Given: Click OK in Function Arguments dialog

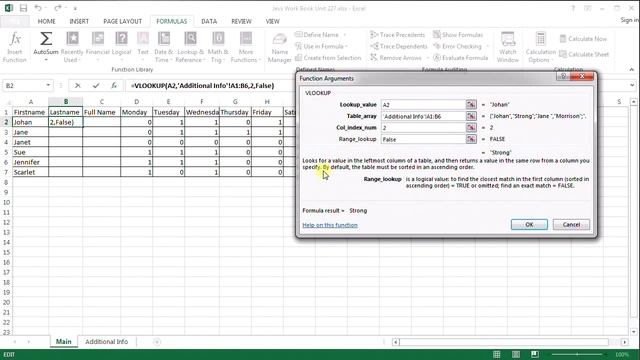Looking at the screenshot, I should click(529, 224).
